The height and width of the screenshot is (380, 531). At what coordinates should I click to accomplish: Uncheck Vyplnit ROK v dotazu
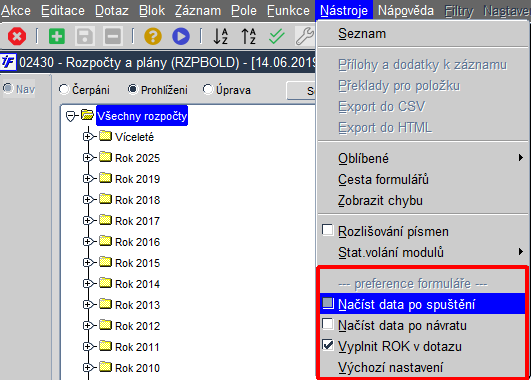(327, 345)
